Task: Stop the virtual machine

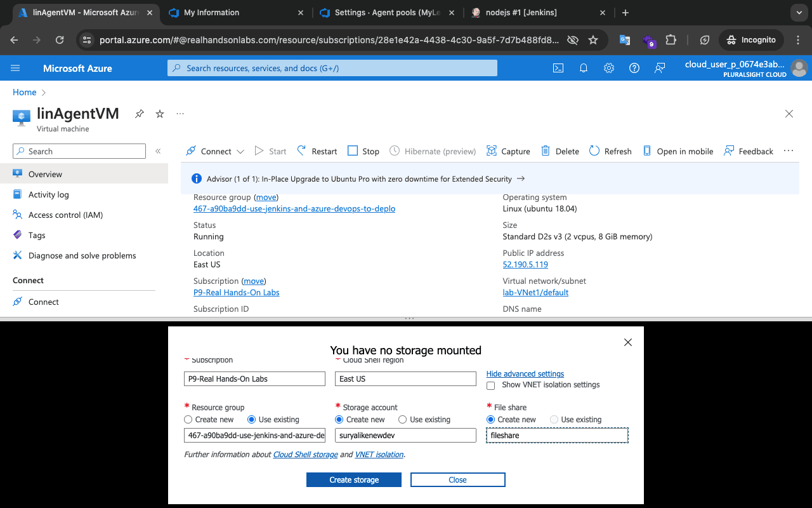Action: coord(363,151)
